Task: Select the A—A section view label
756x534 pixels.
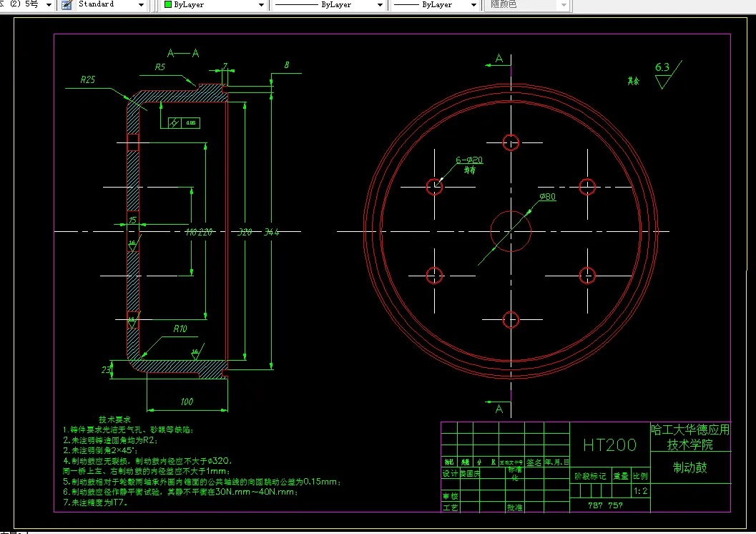Action: tap(182, 53)
